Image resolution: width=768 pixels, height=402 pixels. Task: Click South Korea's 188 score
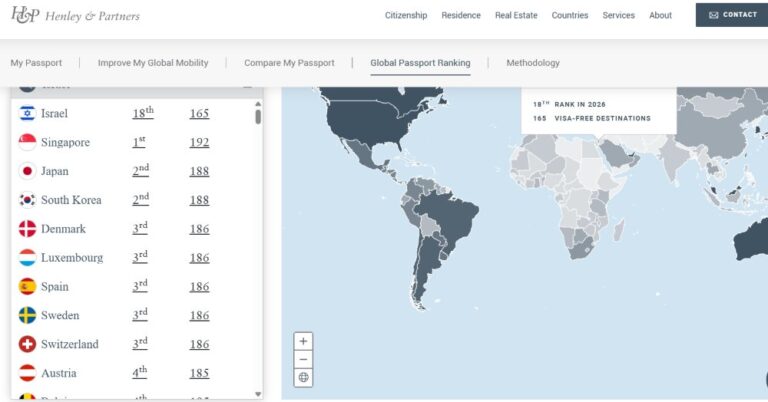(199, 200)
